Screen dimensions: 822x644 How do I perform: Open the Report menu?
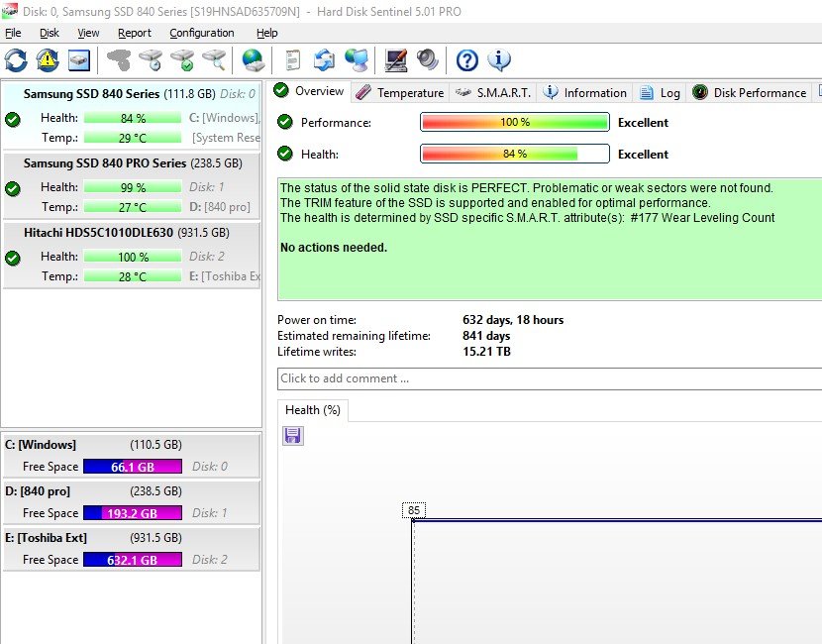pyautogui.click(x=135, y=33)
